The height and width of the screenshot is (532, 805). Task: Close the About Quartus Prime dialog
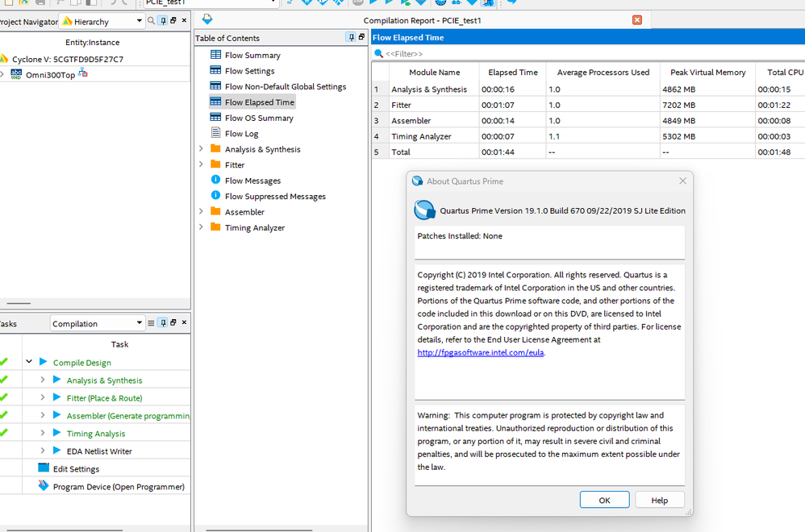click(x=682, y=181)
